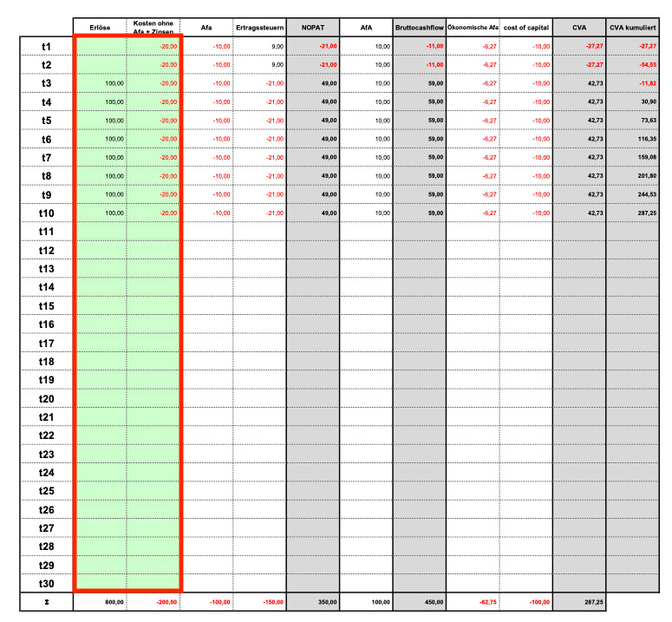Image resolution: width=672 pixels, height=622 pixels.
Task: Click the NOPAT total 350,00
Action: click(x=327, y=602)
